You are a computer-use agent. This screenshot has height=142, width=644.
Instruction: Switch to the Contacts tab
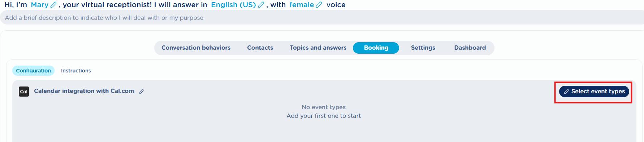click(x=260, y=48)
